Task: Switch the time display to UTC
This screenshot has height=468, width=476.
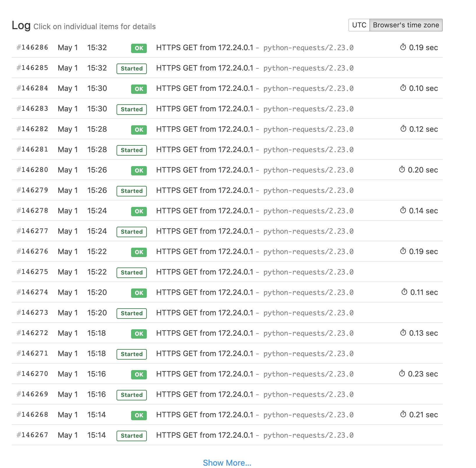Action: [x=359, y=25]
